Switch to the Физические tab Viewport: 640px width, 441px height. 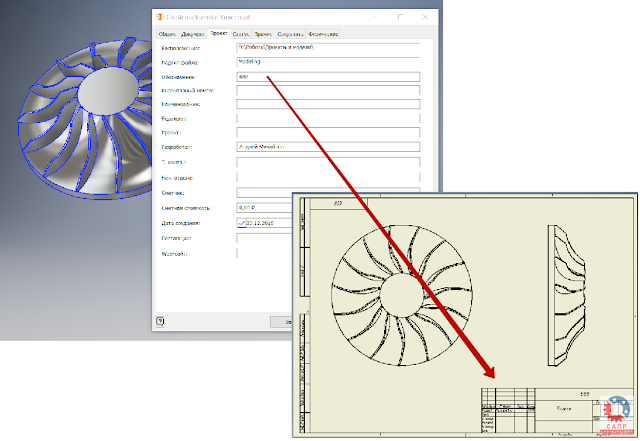(323, 34)
